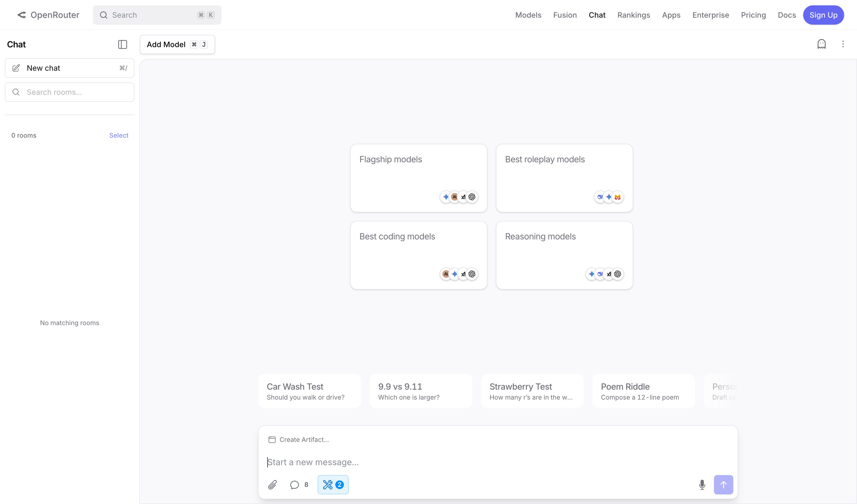857x504 pixels.
Task: Open the Apps nav item
Action: tap(671, 15)
